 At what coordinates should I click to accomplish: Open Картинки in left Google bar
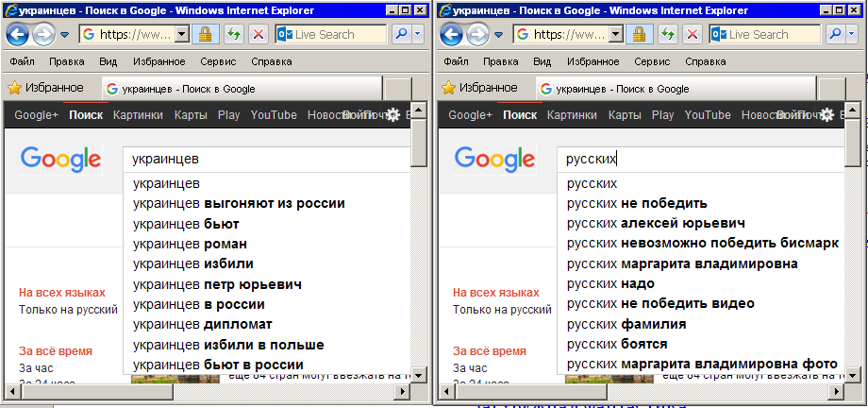138,115
